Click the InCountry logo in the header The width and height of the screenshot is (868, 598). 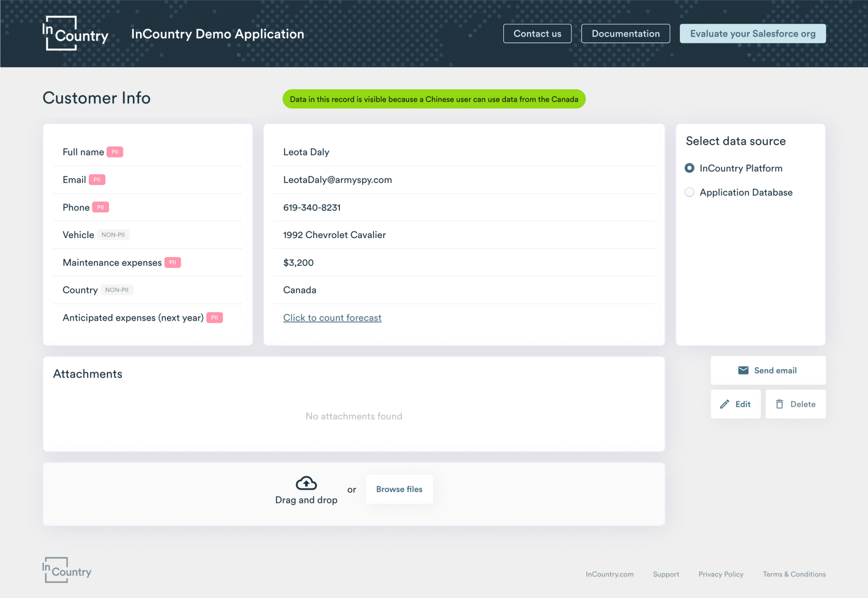(75, 33)
